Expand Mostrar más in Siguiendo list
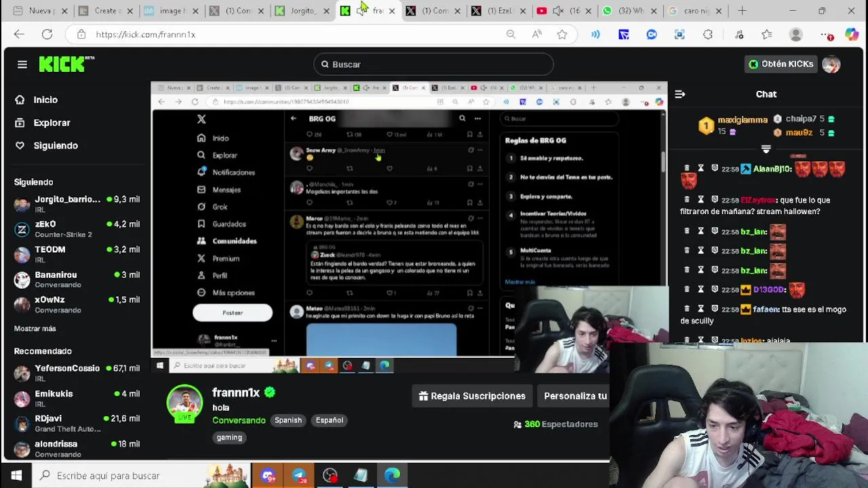Image resolution: width=868 pixels, height=488 pixels. [35, 329]
